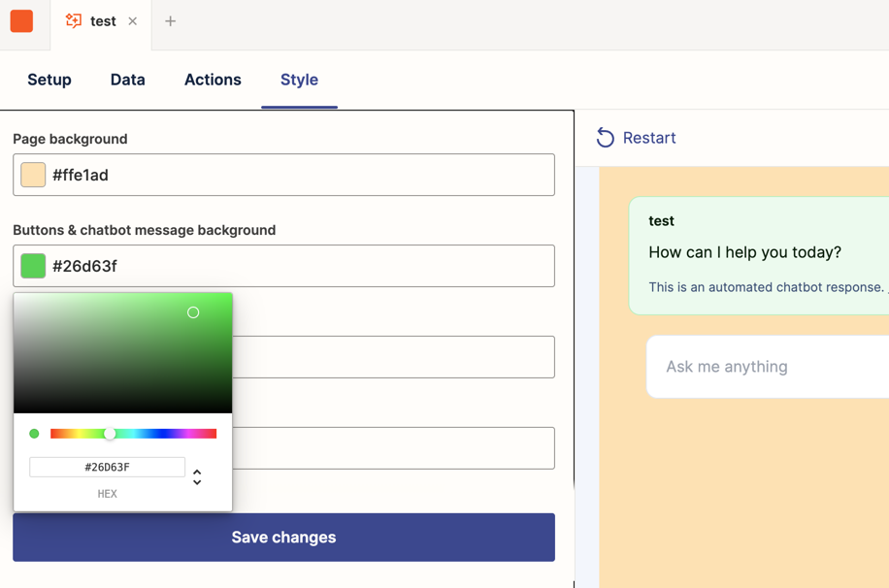Viewport: 889px width, 588px height.
Task: Click the orange app logo top-left
Action: coord(21,21)
